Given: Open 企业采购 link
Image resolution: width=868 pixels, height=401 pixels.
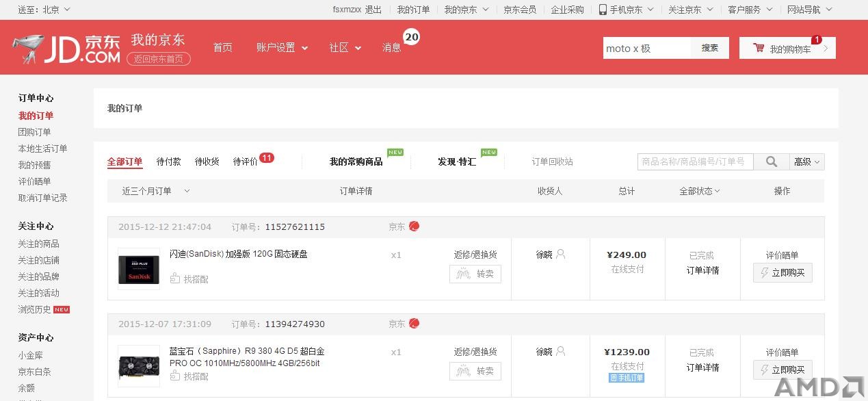Looking at the screenshot, I should pyautogui.click(x=568, y=10).
